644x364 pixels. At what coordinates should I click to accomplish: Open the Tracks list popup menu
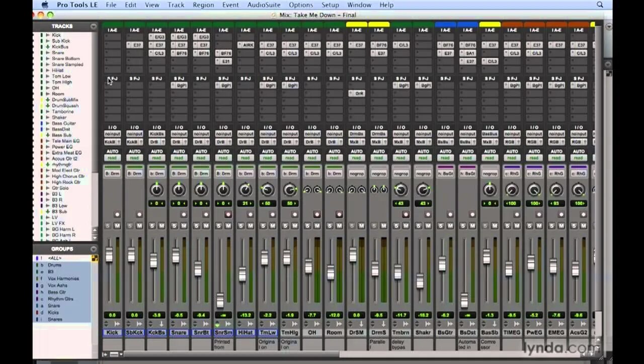(94, 26)
